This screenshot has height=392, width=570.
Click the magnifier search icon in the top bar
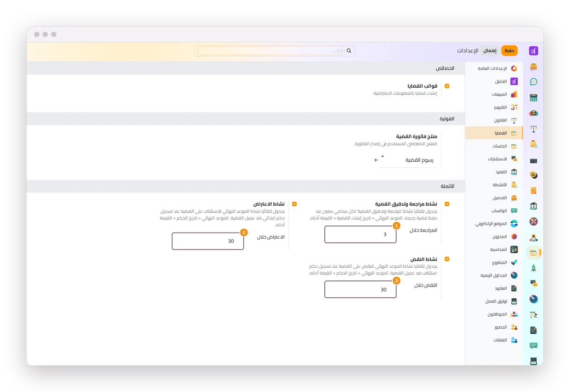pyautogui.click(x=349, y=51)
